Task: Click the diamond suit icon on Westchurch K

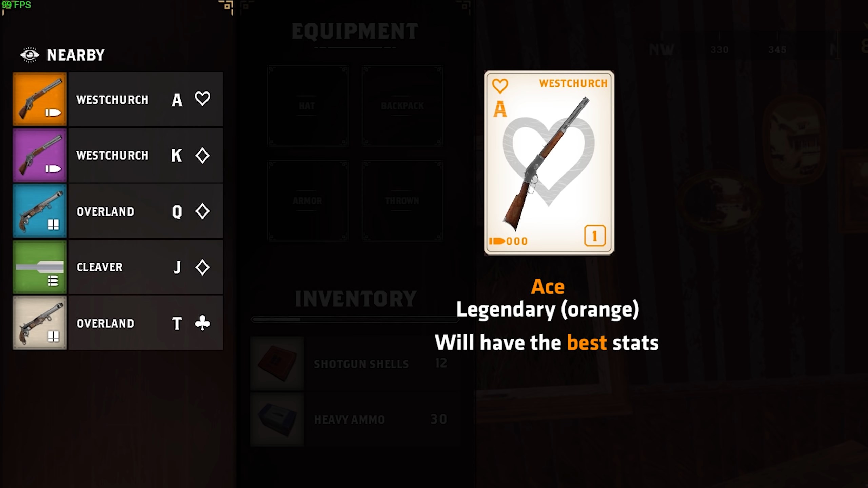Action: (202, 156)
